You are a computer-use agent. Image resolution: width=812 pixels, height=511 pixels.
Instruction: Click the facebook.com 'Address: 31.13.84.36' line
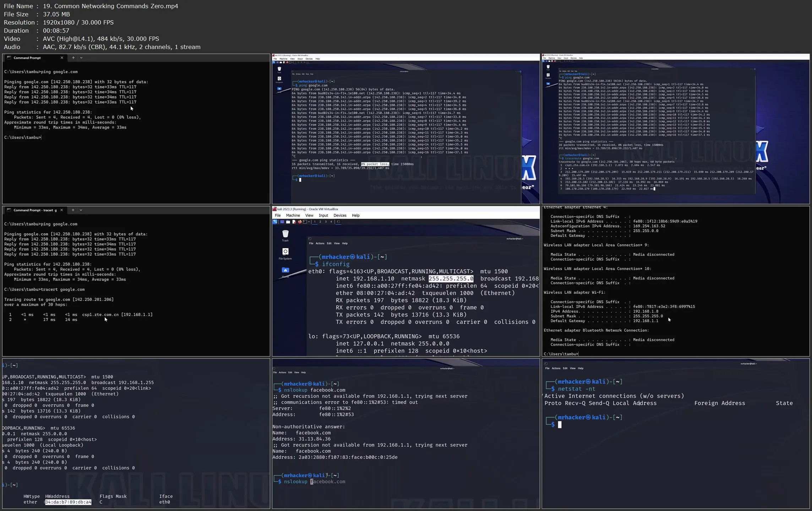(x=301, y=439)
